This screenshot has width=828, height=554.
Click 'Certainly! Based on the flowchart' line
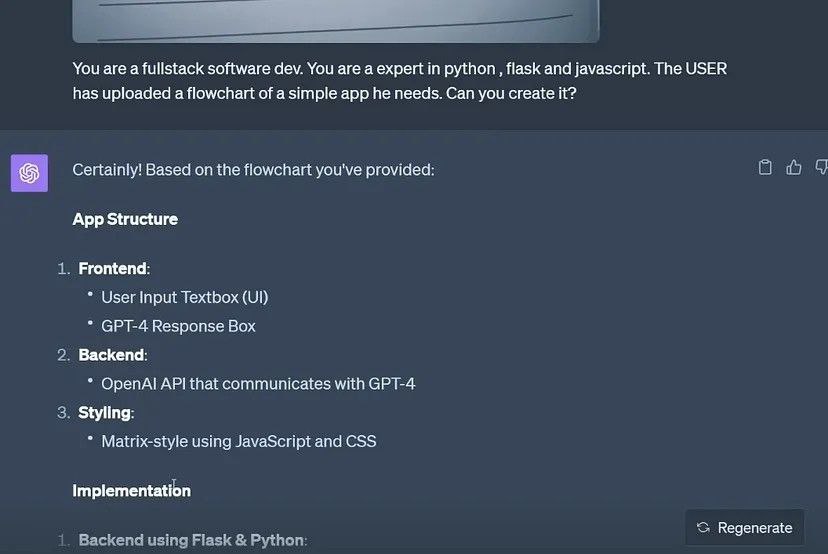click(253, 170)
